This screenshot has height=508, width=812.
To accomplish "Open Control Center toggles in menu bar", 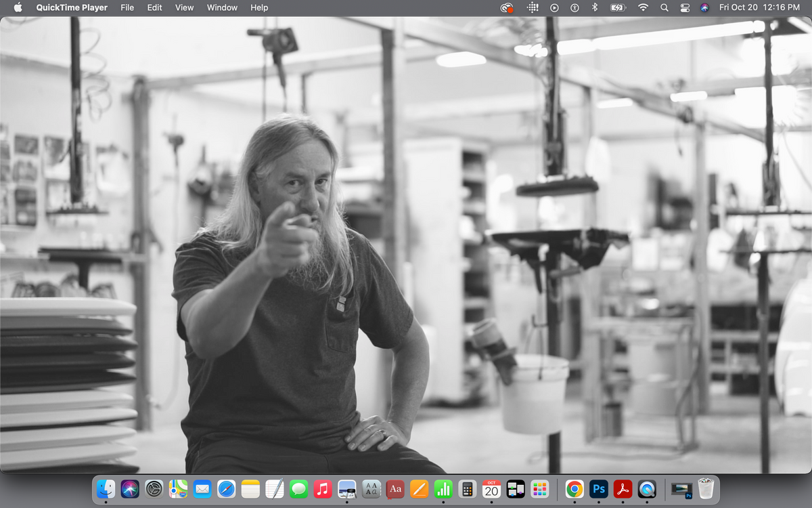I will point(685,7).
